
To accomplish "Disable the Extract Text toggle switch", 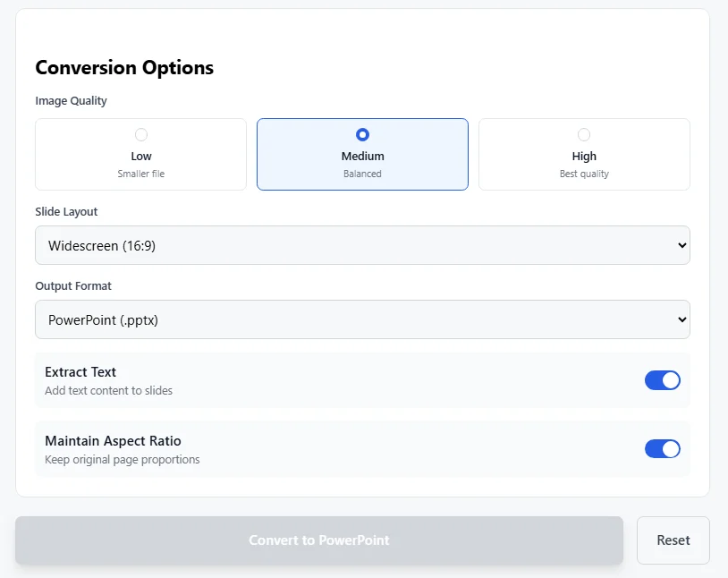I will 662,380.
